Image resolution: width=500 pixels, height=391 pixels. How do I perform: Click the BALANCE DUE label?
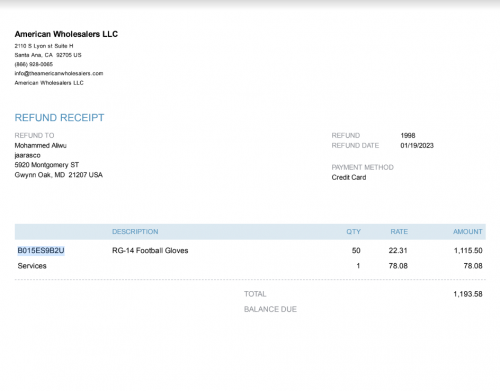click(270, 309)
